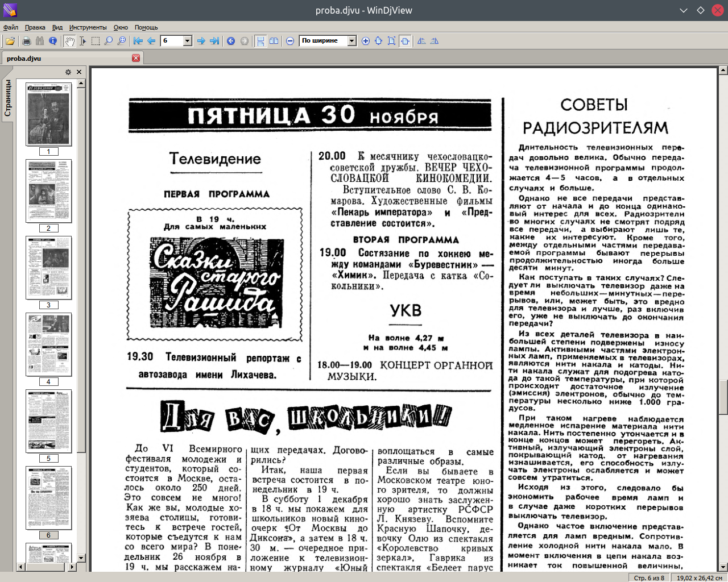Image resolution: width=728 pixels, height=582 pixels.
Task: Select page 4 thumbnail
Action: click(x=48, y=344)
